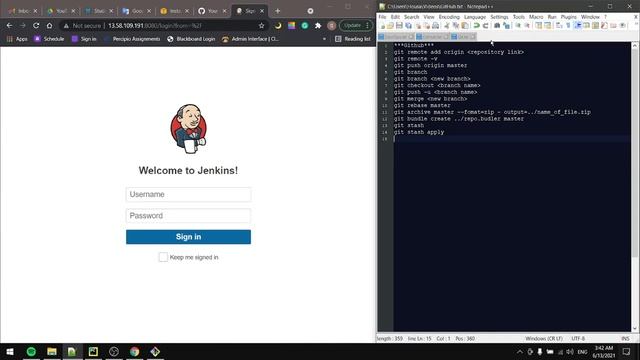Toggle Word wrap icon in Notepad++ toolbar
This screenshot has width=640, height=360.
point(559,26)
